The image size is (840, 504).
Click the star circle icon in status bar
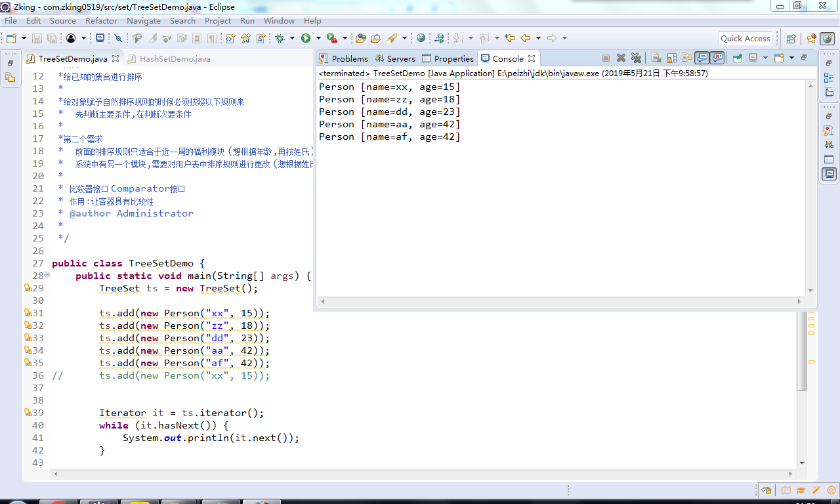pos(831,490)
